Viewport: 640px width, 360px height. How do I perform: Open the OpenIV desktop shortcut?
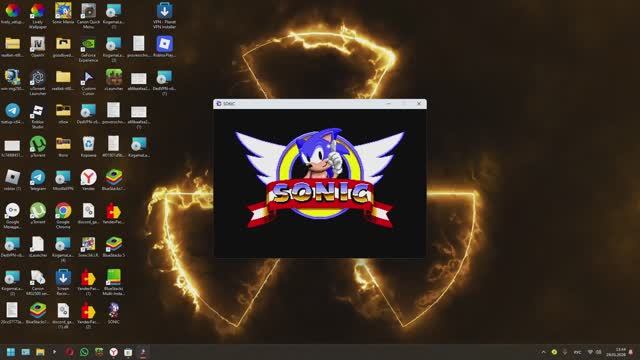click(38, 44)
